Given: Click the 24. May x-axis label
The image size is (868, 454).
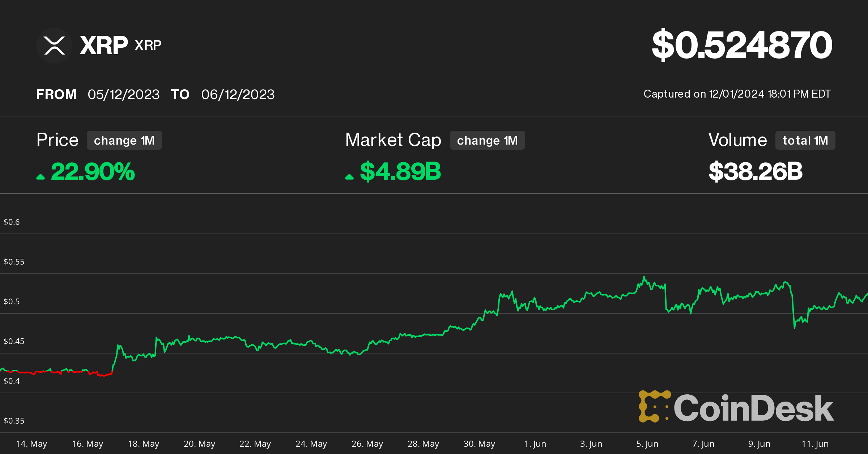Looking at the screenshot, I should 311,444.
